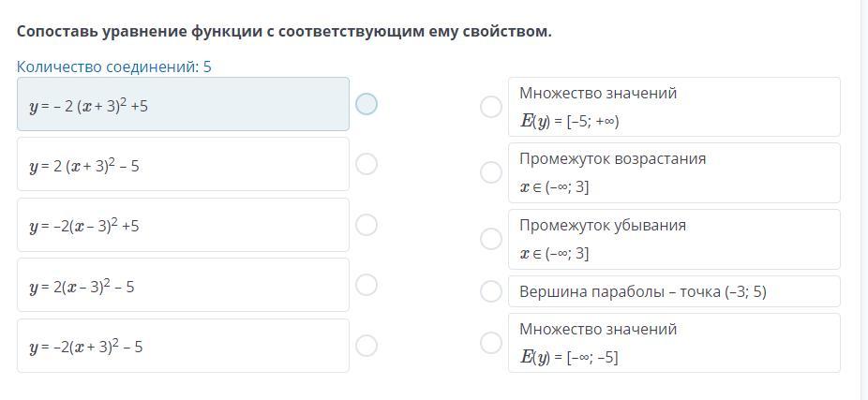Select connector circle for y = –2(x+3)² – 5
The width and height of the screenshot is (868, 400).
pos(367,346)
